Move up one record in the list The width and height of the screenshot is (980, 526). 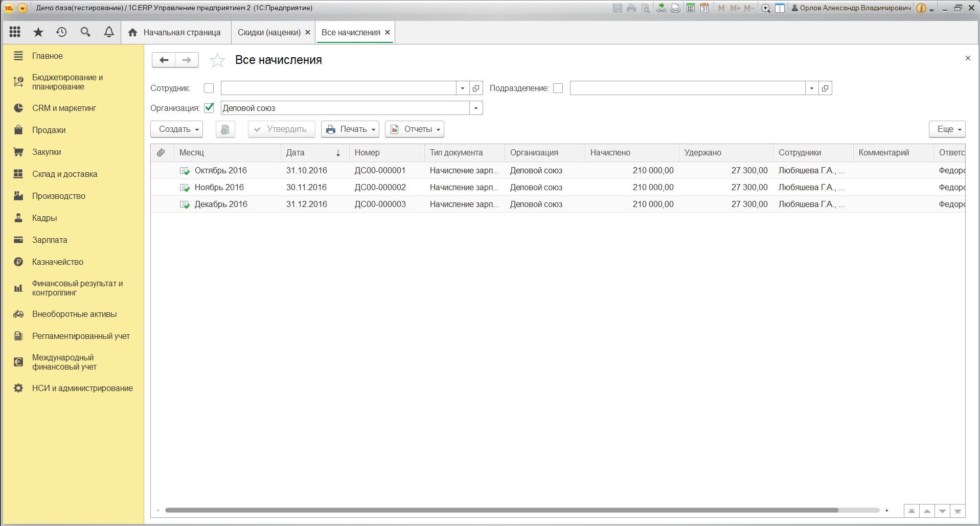pyautogui.click(x=927, y=511)
